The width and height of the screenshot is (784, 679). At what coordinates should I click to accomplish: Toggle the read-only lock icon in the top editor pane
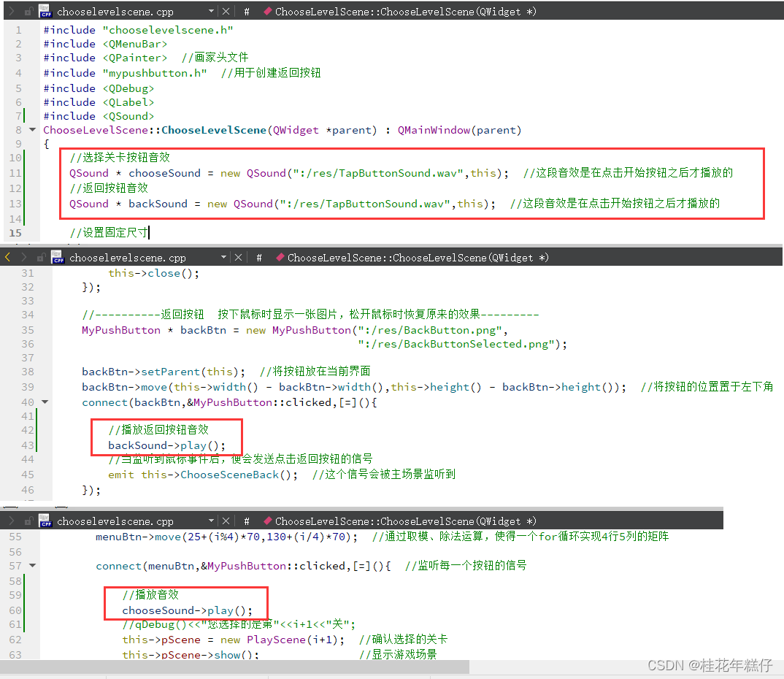coord(28,11)
